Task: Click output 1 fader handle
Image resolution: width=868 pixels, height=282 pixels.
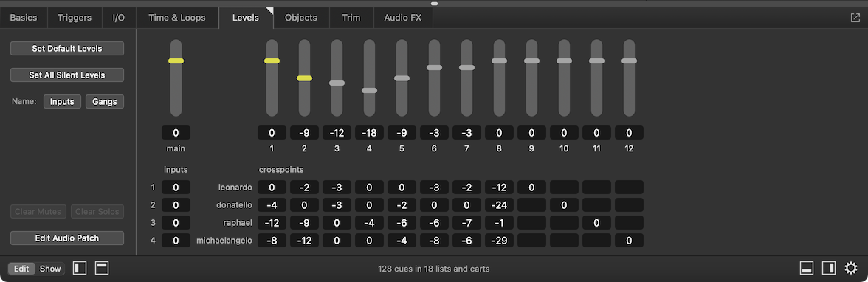Action: click(x=272, y=61)
